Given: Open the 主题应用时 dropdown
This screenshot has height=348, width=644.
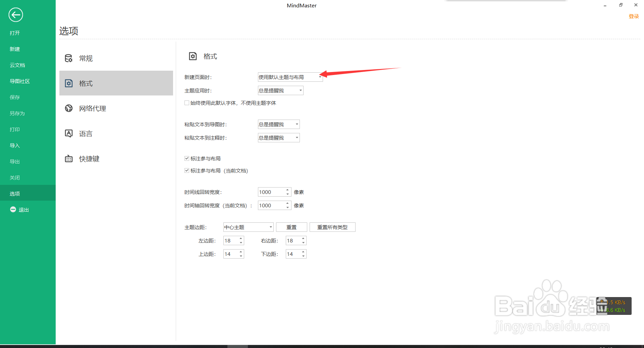Looking at the screenshot, I should pyautogui.click(x=280, y=90).
